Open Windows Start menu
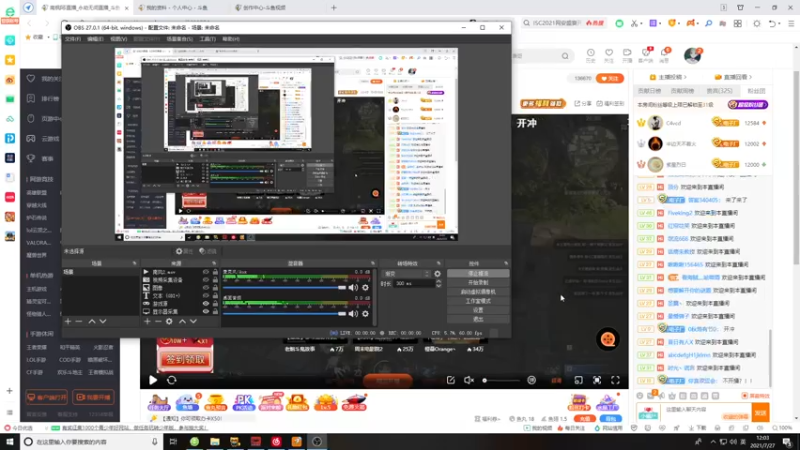Image resolution: width=800 pixels, height=450 pixels. tap(10, 442)
